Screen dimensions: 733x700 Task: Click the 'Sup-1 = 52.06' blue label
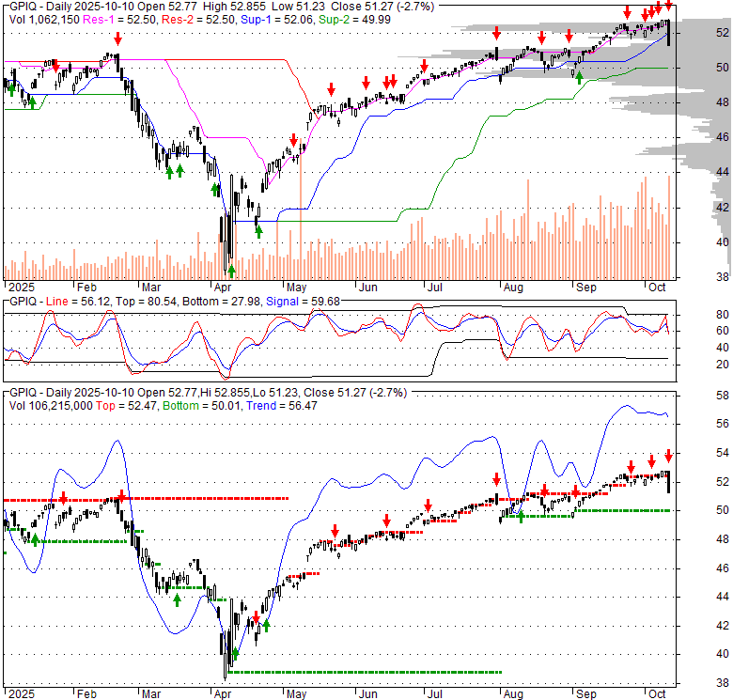277,20
